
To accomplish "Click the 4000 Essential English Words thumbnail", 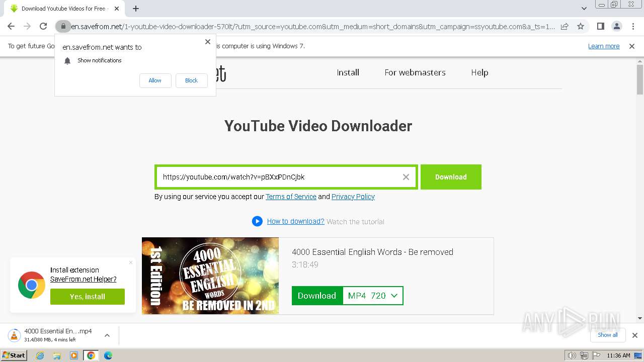I will [210, 276].
